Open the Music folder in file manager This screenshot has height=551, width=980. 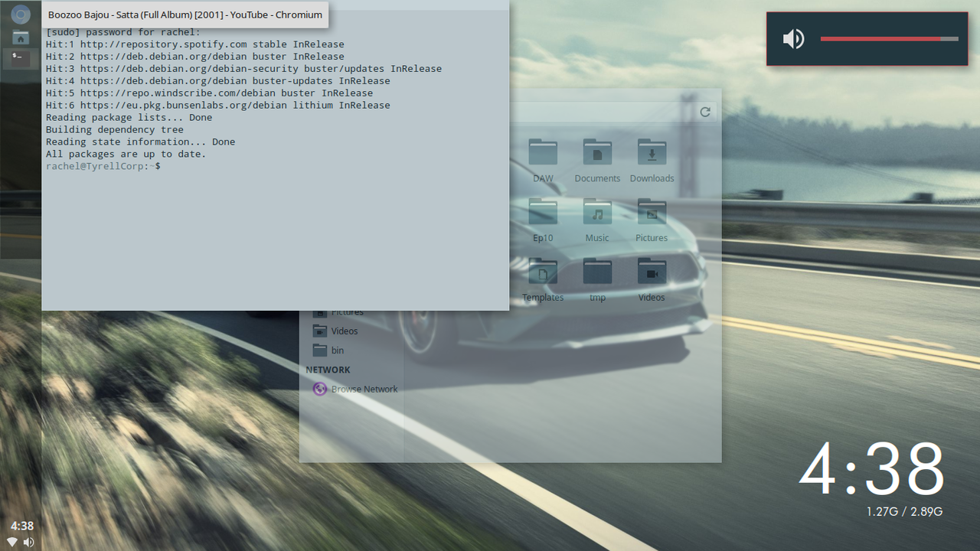click(x=597, y=220)
